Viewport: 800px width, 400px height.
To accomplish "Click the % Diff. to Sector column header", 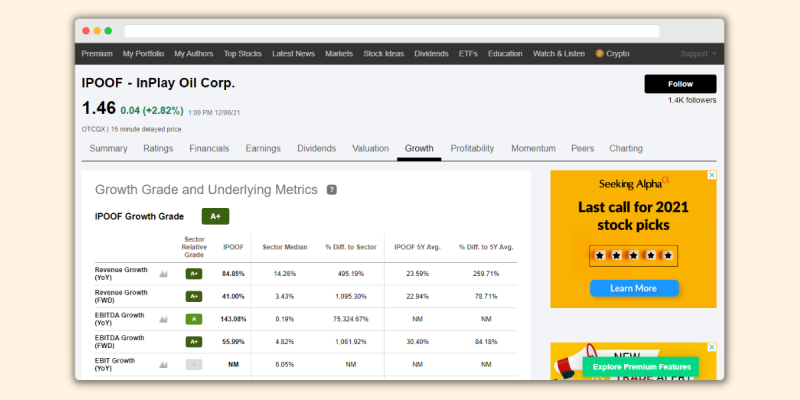I will (351, 247).
